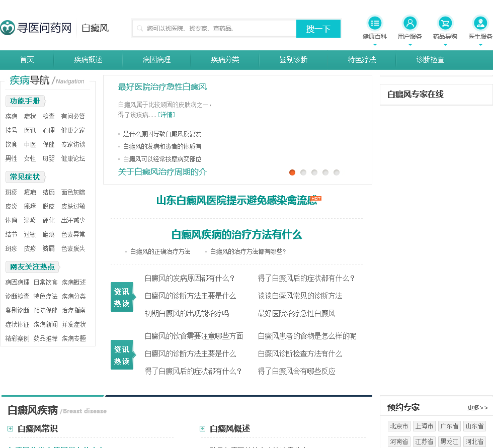Click the 健康百科 list icon
493x448 pixels.
pyautogui.click(x=375, y=23)
